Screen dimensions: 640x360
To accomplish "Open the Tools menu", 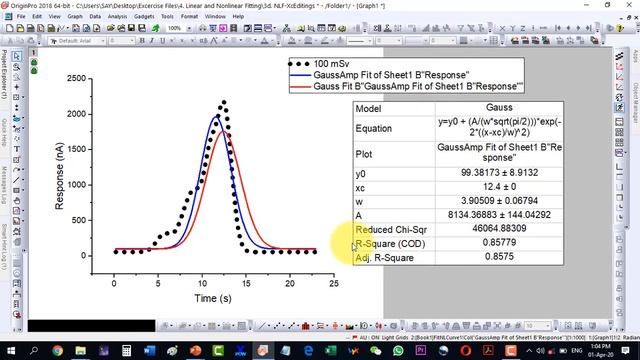I will [167, 17].
